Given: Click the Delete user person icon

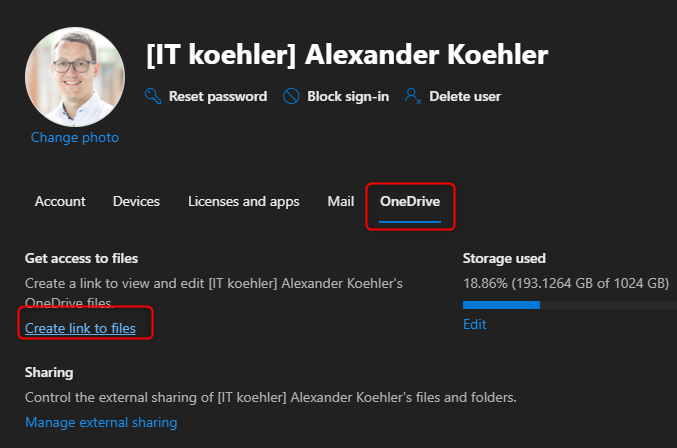Looking at the screenshot, I should tap(412, 97).
